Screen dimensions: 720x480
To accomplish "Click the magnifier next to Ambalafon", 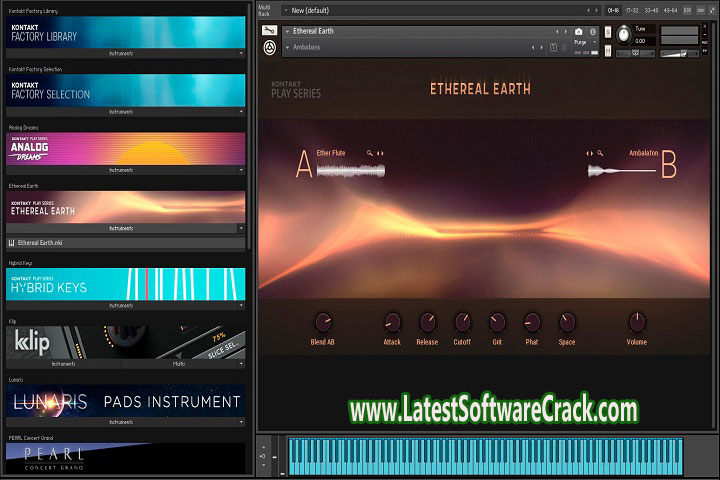I will coord(600,153).
